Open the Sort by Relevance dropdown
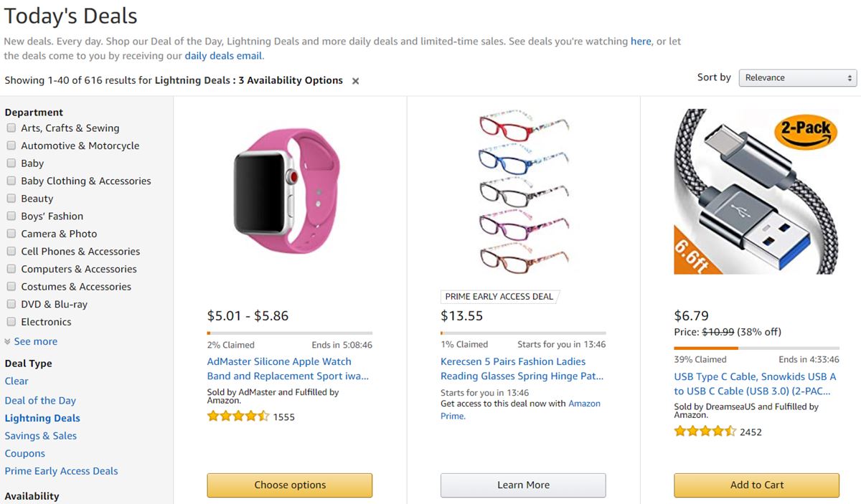Screen dimensions: 861x504 click(x=798, y=77)
